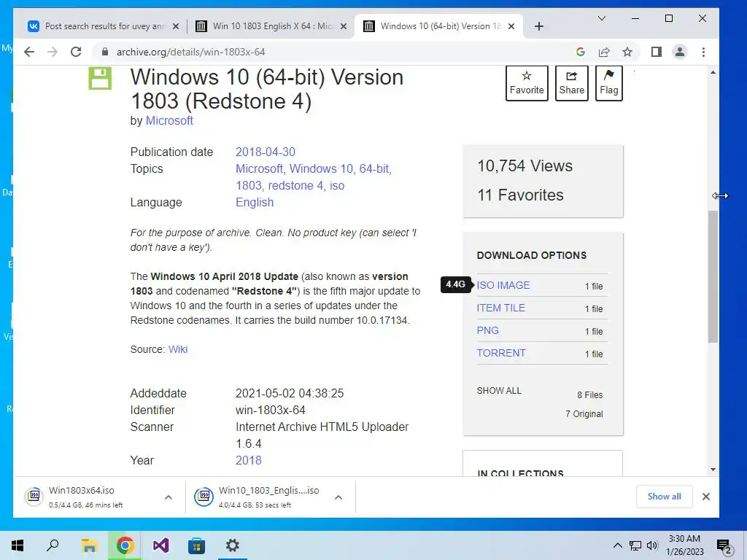Open the Chrome profile avatar
This screenshot has width=747, height=560.
coord(680,52)
